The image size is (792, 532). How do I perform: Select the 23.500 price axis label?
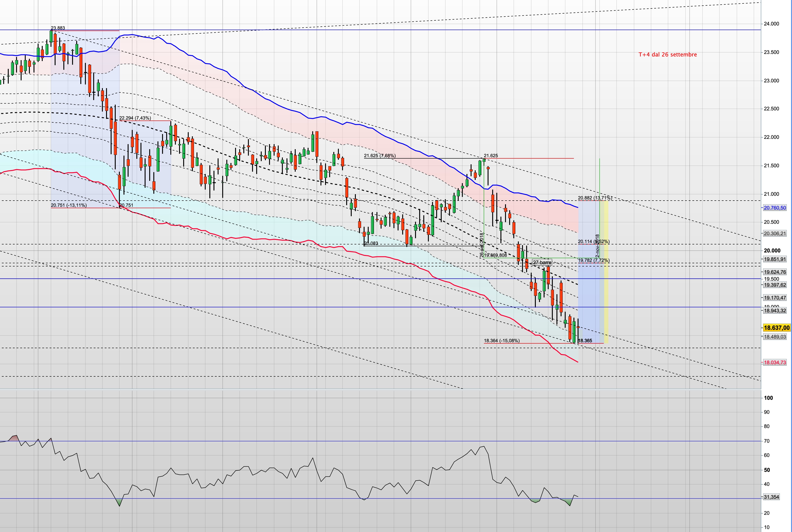point(771,52)
